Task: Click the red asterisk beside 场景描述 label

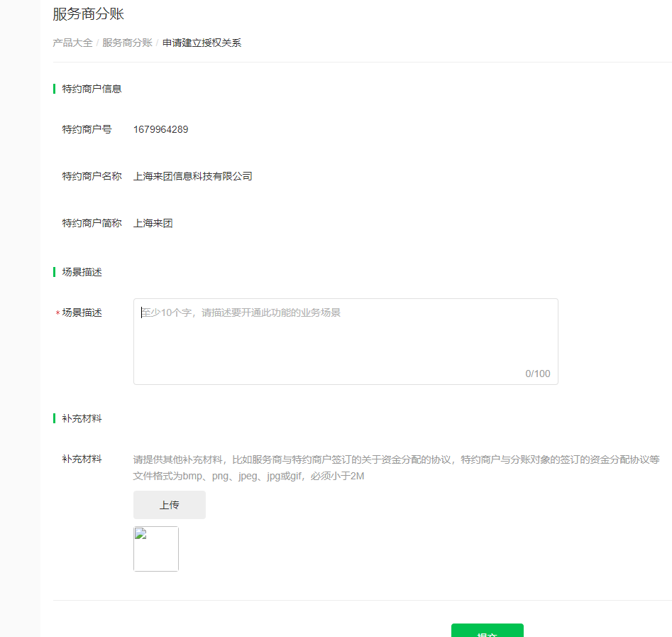Action: click(x=58, y=312)
